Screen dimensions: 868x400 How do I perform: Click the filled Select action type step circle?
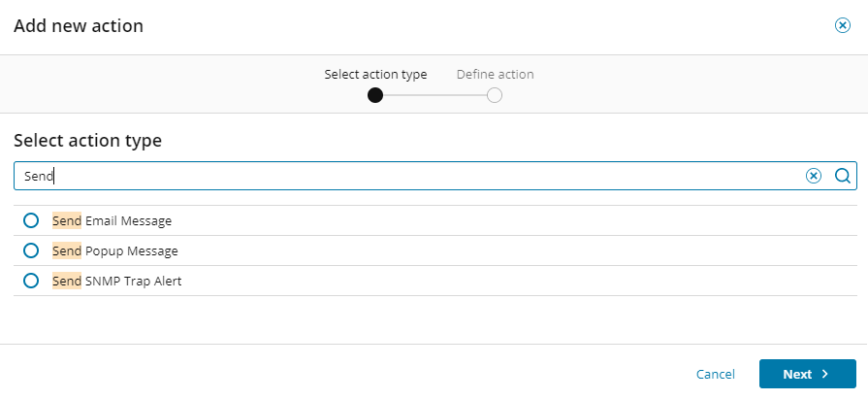click(375, 95)
